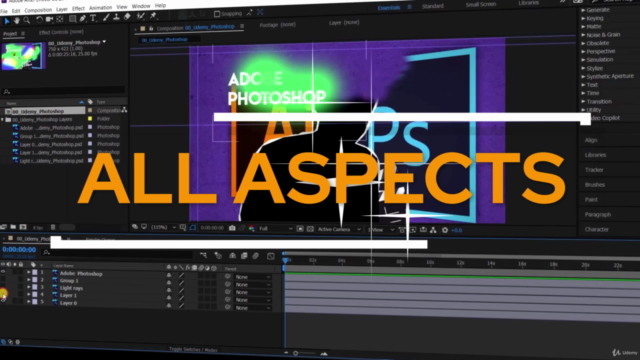The width and height of the screenshot is (640, 360).
Task: Click label color swatch of Layer 1 row
Action: coord(35,294)
